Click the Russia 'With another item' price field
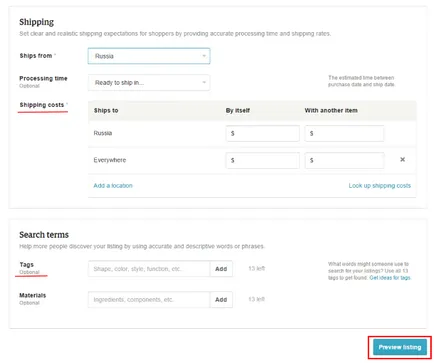The height and width of the screenshot is (363, 434). click(344, 133)
